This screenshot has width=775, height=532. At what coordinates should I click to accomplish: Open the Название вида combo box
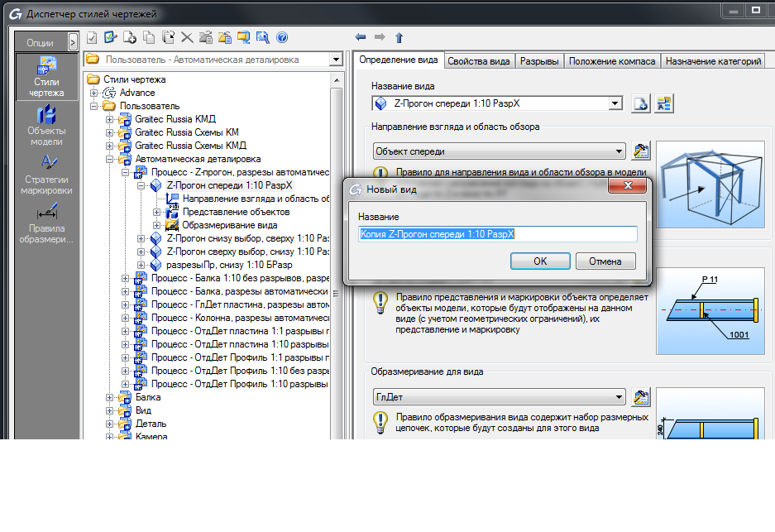coord(615,103)
